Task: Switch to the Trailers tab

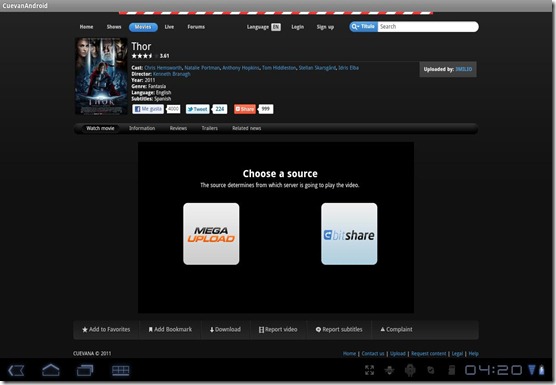Action: (x=210, y=128)
